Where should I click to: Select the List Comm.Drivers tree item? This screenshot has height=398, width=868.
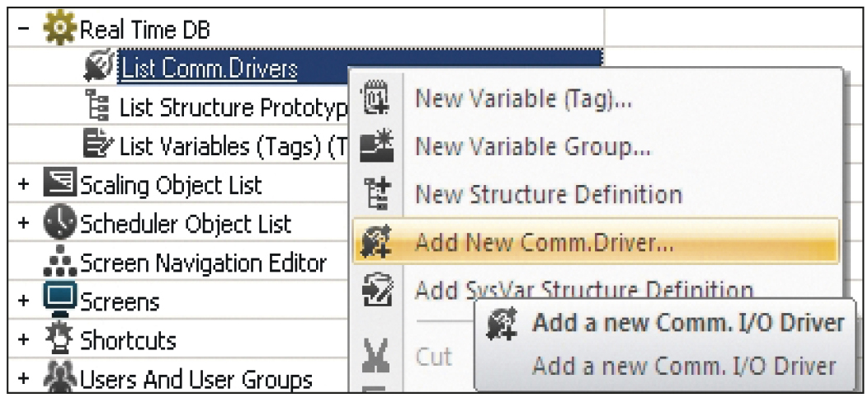click(210, 69)
